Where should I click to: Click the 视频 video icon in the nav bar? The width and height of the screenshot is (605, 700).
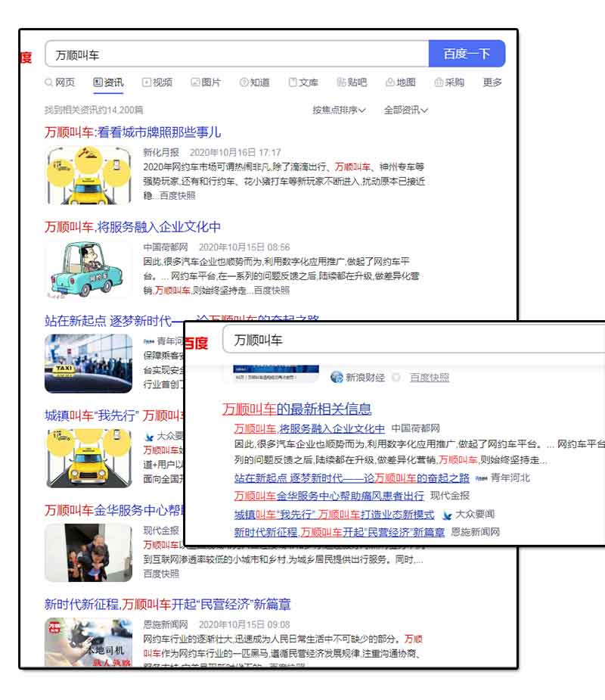pyautogui.click(x=147, y=82)
